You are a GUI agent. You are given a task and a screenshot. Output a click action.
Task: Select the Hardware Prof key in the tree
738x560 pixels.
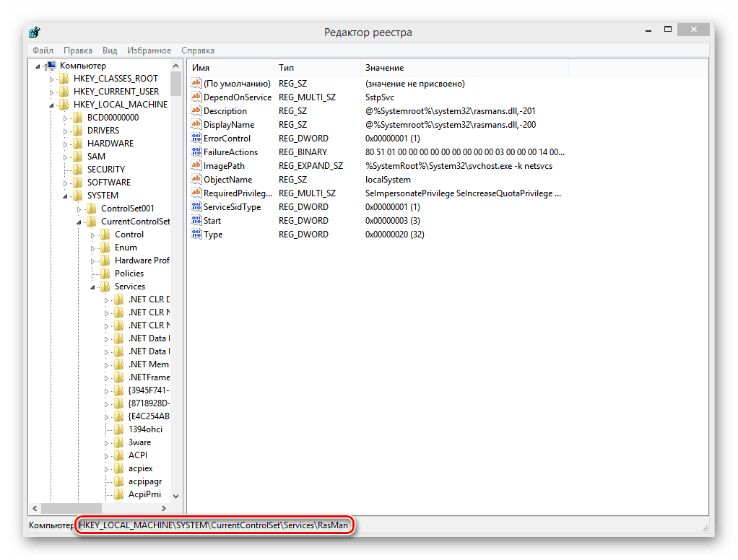[x=142, y=260]
